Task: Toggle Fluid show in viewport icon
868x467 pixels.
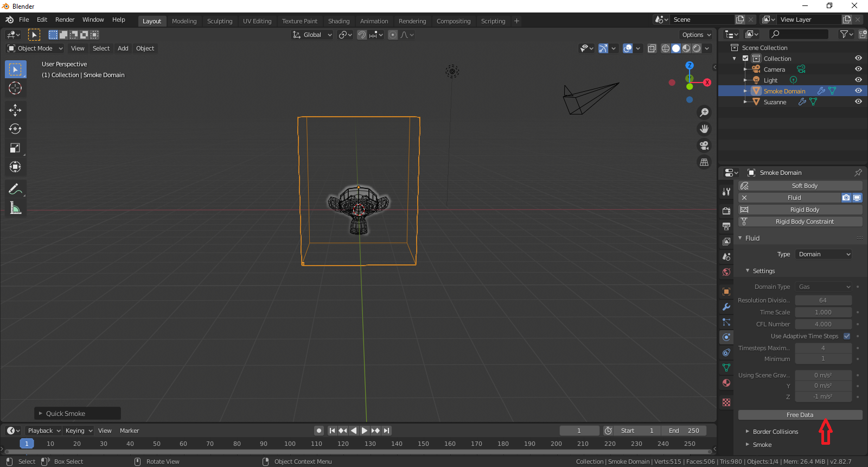Action: click(x=857, y=198)
